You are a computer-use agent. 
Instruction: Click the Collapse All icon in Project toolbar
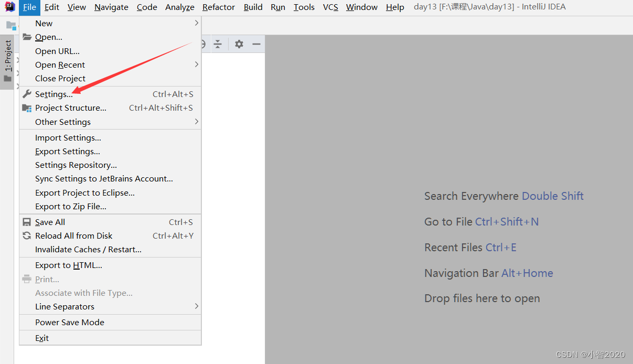click(218, 44)
